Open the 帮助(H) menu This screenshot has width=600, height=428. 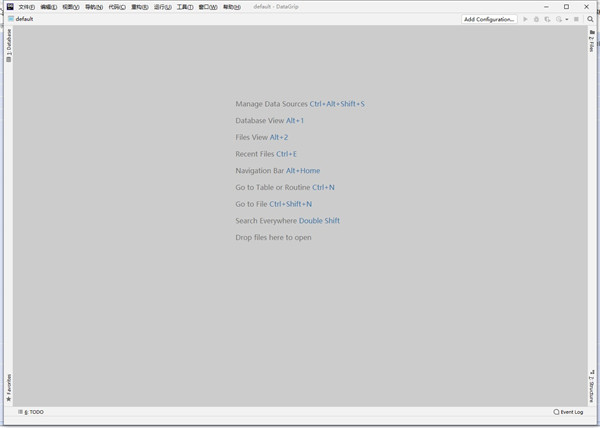[231, 7]
